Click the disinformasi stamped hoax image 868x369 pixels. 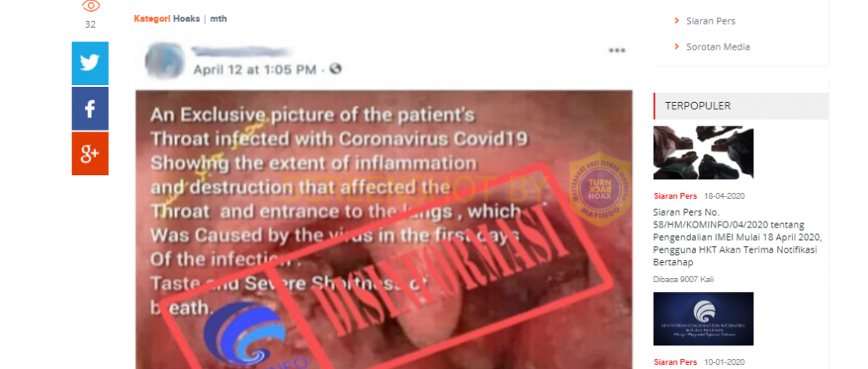383,230
